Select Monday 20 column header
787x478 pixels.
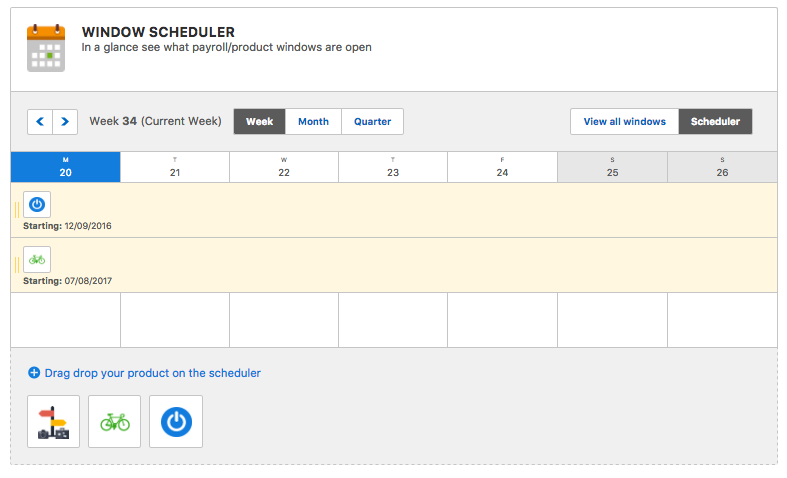point(66,167)
